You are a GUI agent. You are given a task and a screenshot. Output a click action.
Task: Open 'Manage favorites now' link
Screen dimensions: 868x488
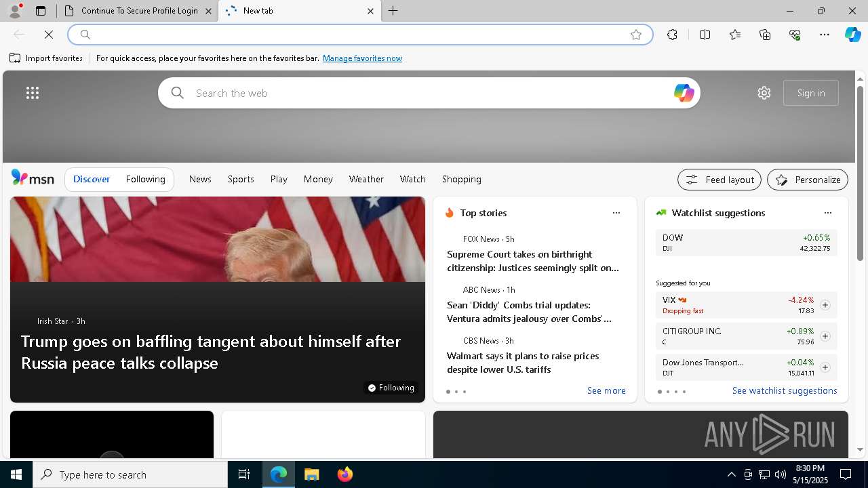coord(362,58)
